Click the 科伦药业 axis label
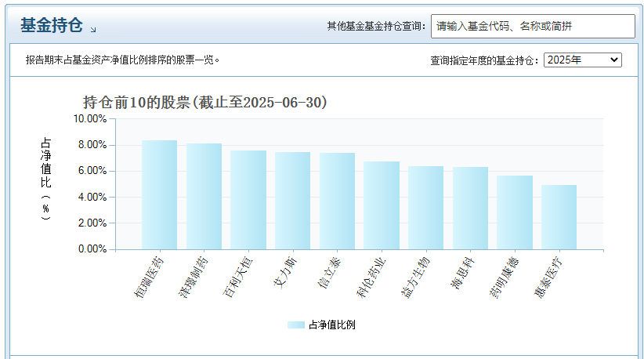 [371, 277]
